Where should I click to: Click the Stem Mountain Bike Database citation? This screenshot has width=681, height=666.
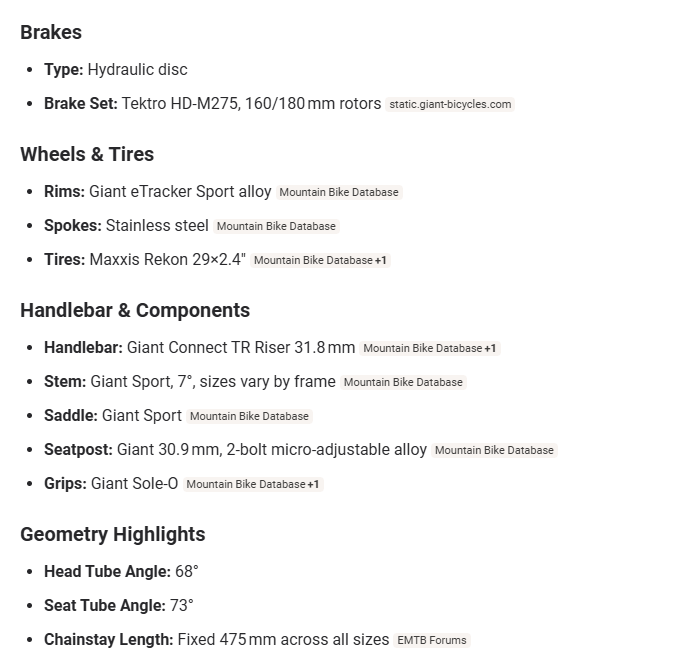[x=403, y=382]
